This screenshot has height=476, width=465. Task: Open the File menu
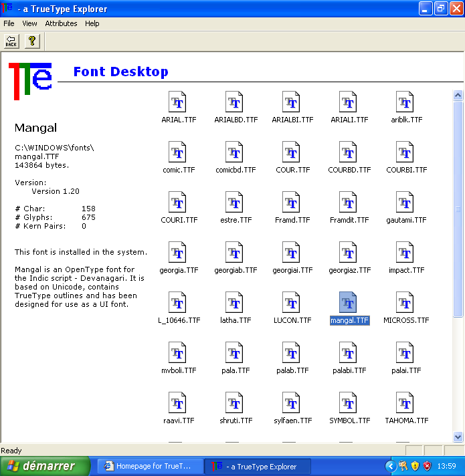click(x=9, y=23)
